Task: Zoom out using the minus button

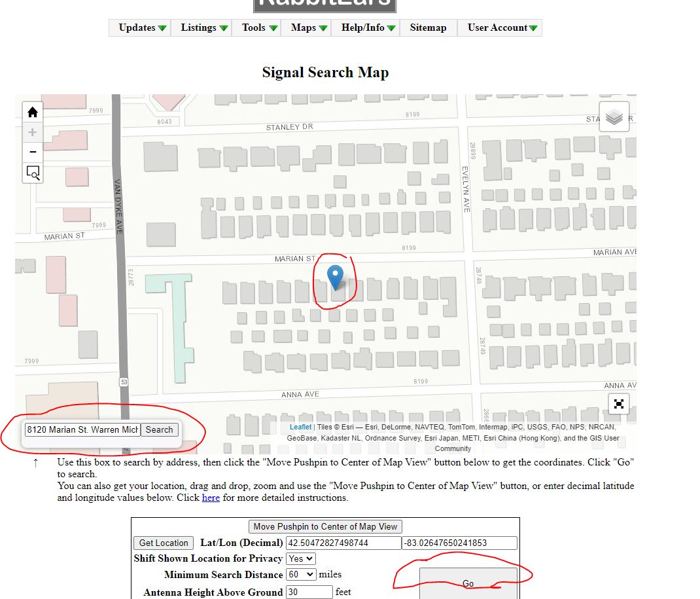Action: click(x=33, y=152)
